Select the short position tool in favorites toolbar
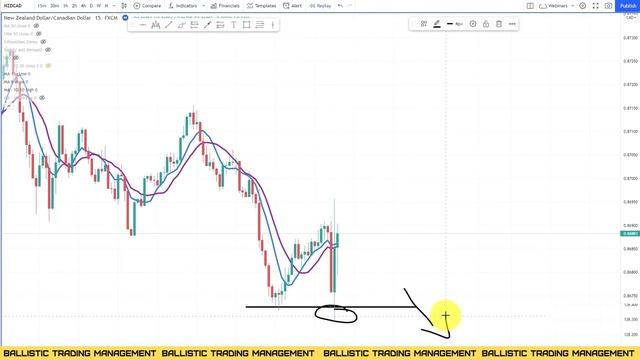Image resolution: width=640 pixels, height=360 pixels. click(x=220, y=25)
